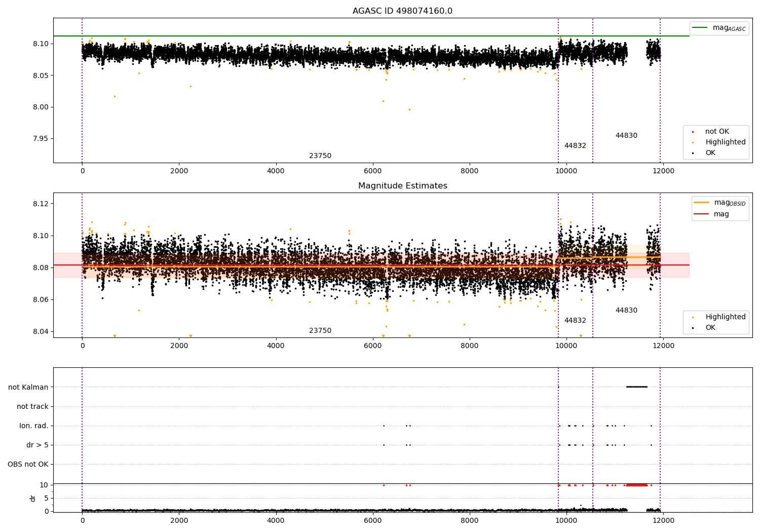Click the green line swatch in mag AGASC legend
Image resolution: width=760 pixels, height=532 pixels.
[x=700, y=28]
